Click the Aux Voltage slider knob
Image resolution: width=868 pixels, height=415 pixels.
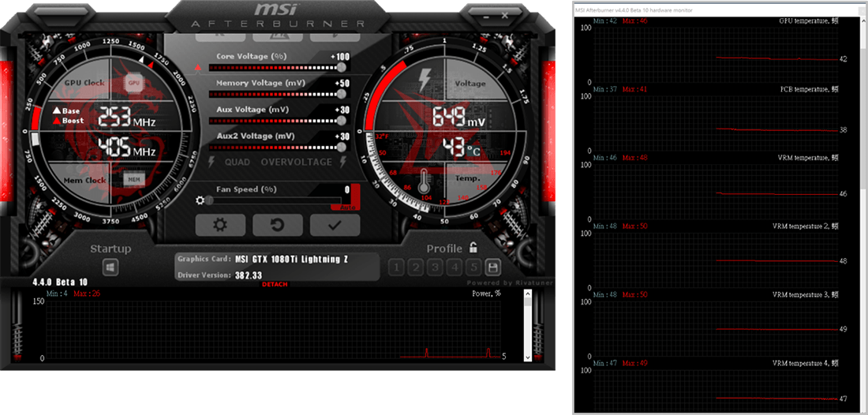point(342,120)
